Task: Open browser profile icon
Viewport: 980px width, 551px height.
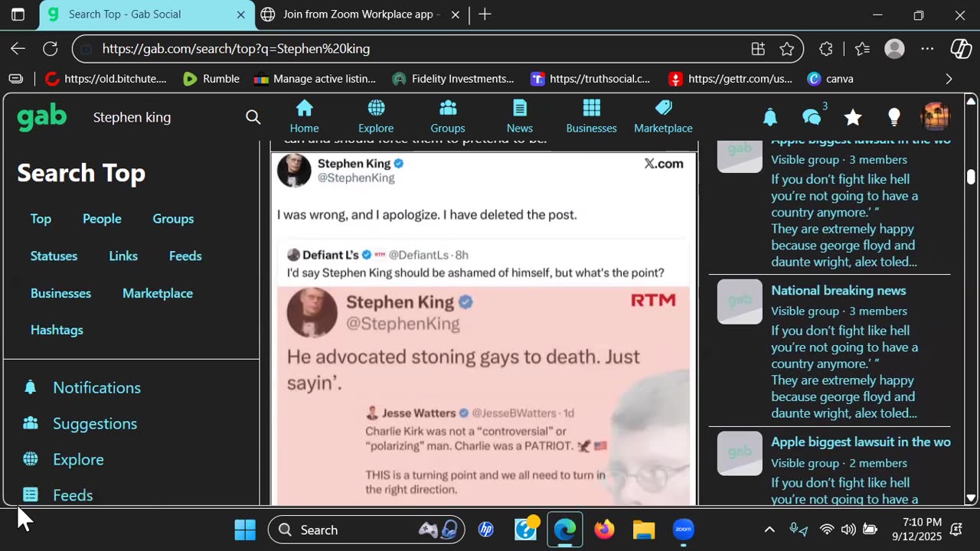Action: (x=894, y=49)
